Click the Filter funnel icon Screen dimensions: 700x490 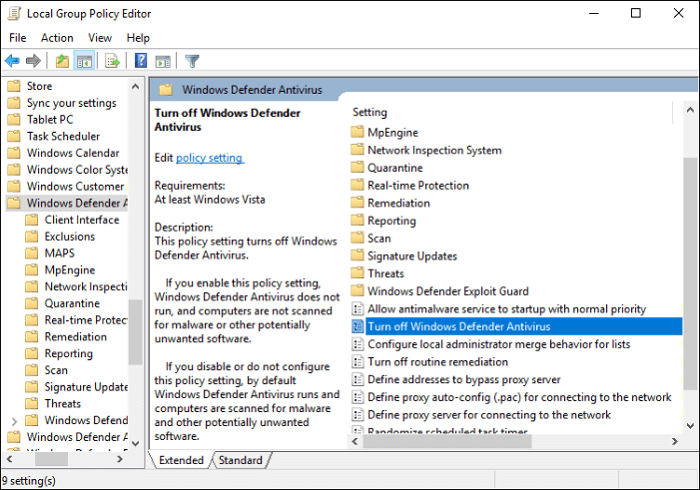[x=192, y=61]
